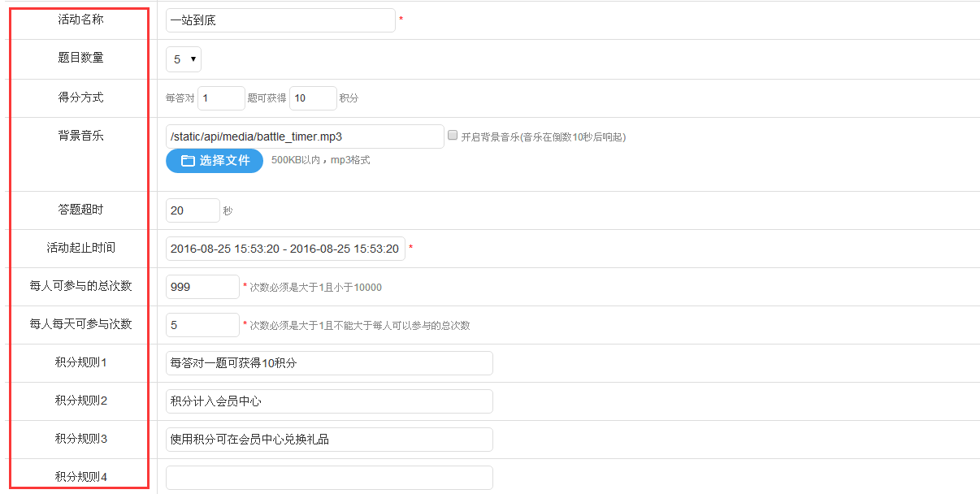Click the 积分规则1 text field
This screenshot has width=980, height=494.
pos(329,363)
